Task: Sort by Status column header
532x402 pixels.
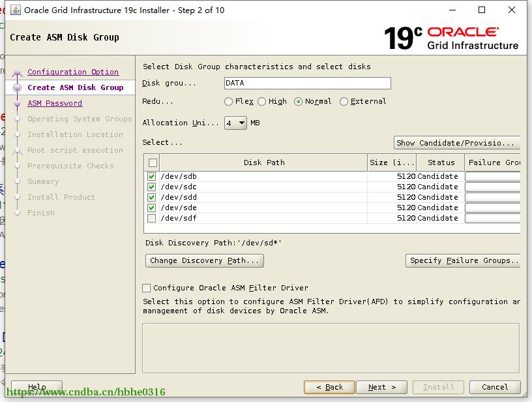Action: [440, 162]
